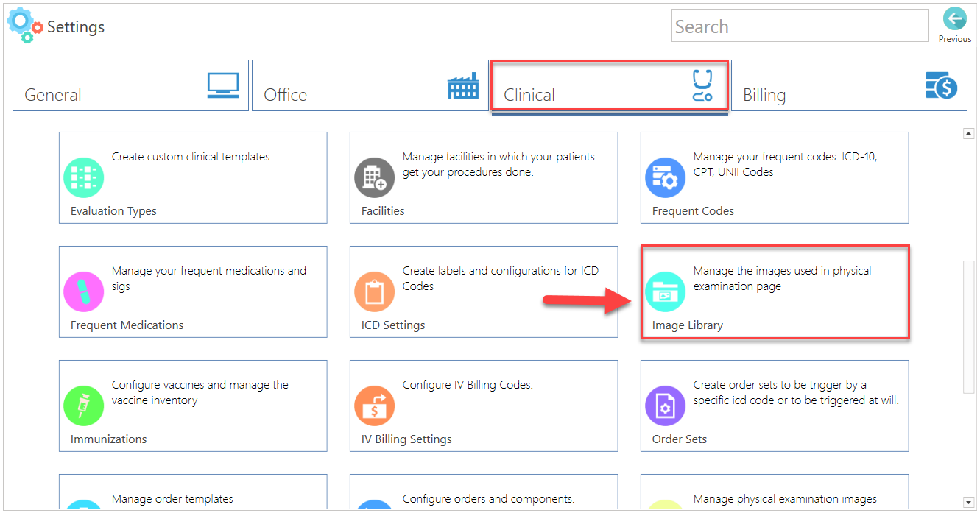Open the Billing tab
The image size is (980, 513).
849,85
